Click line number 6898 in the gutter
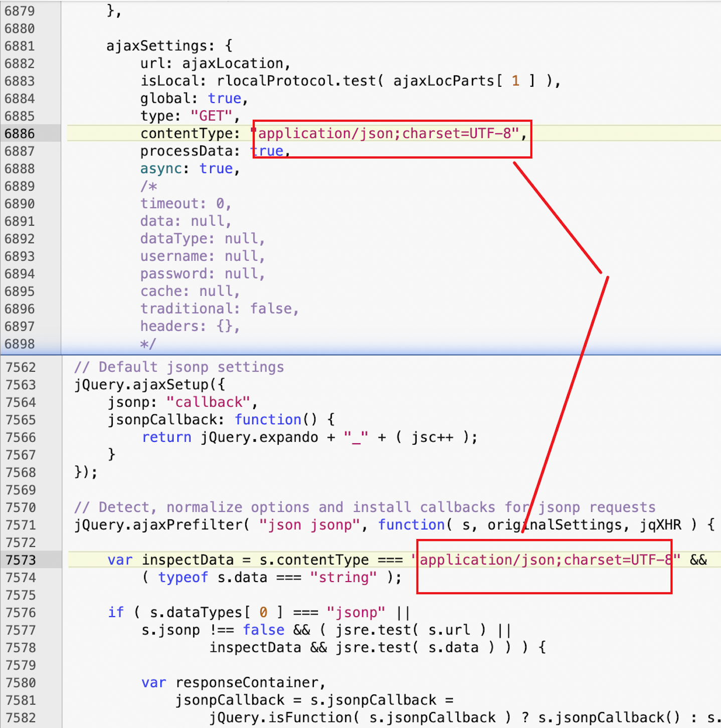721x728 pixels. point(20,344)
